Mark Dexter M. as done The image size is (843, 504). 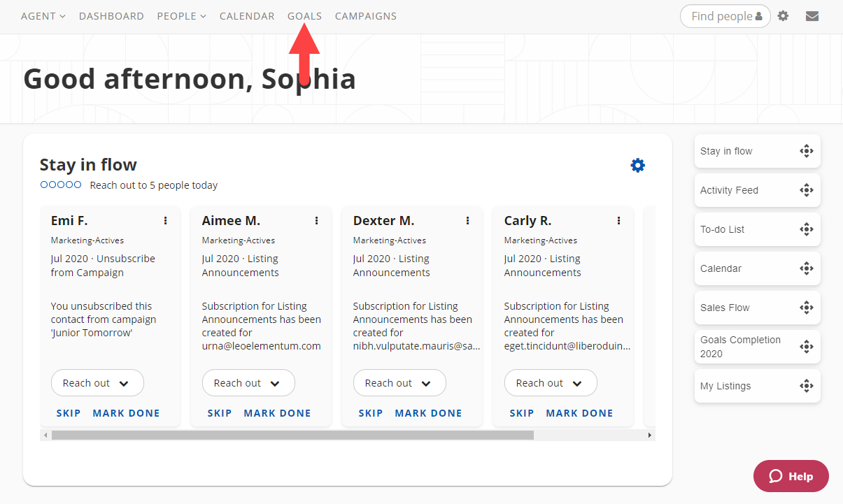(428, 413)
